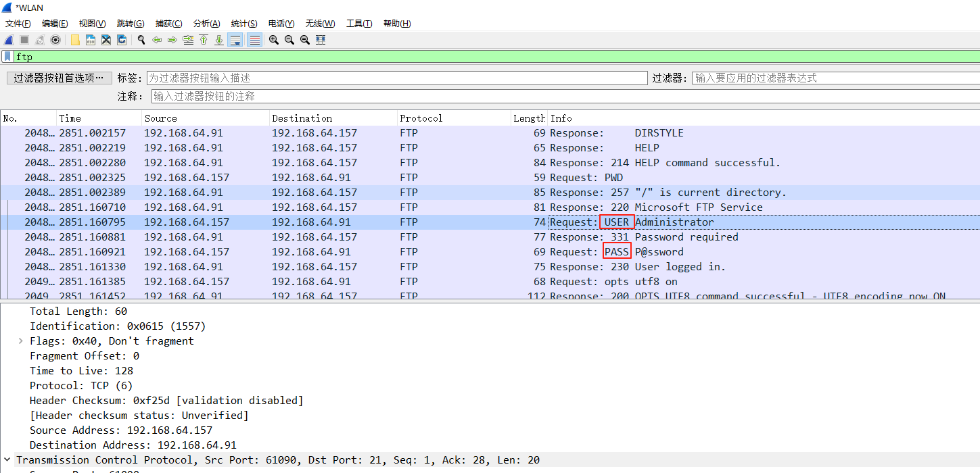This screenshot has width=980, height=473.
Task: Open the 统计(S) menu
Action: [x=244, y=24]
